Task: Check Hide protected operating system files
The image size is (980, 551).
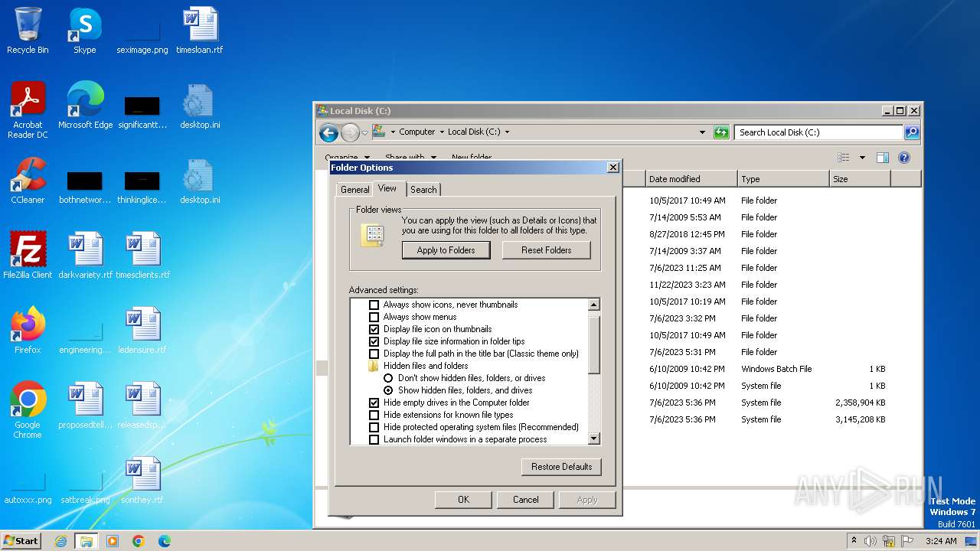Action: click(x=374, y=427)
